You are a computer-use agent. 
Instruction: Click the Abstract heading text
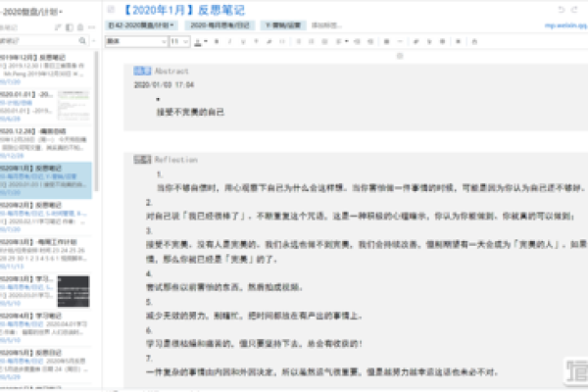pos(171,71)
